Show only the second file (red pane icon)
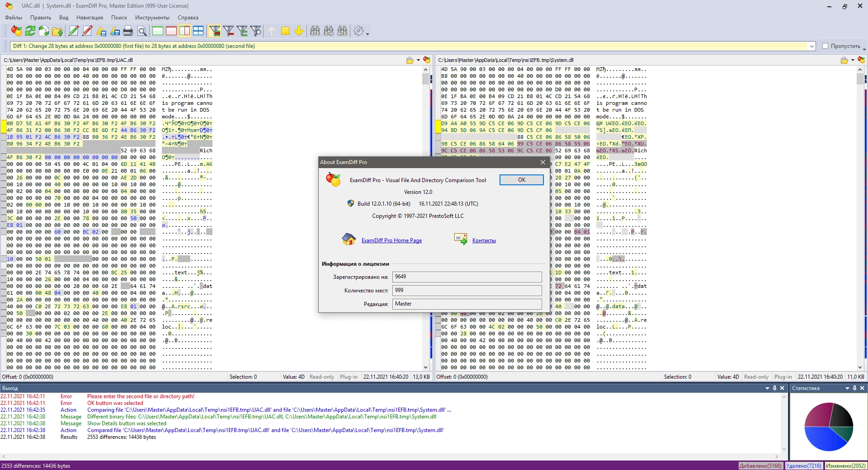868x470 pixels. [171, 31]
